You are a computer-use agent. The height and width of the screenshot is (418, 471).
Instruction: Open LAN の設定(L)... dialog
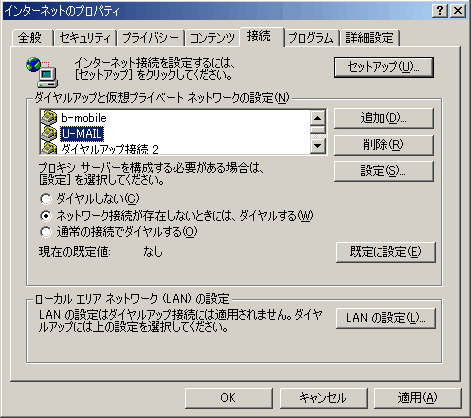(386, 318)
